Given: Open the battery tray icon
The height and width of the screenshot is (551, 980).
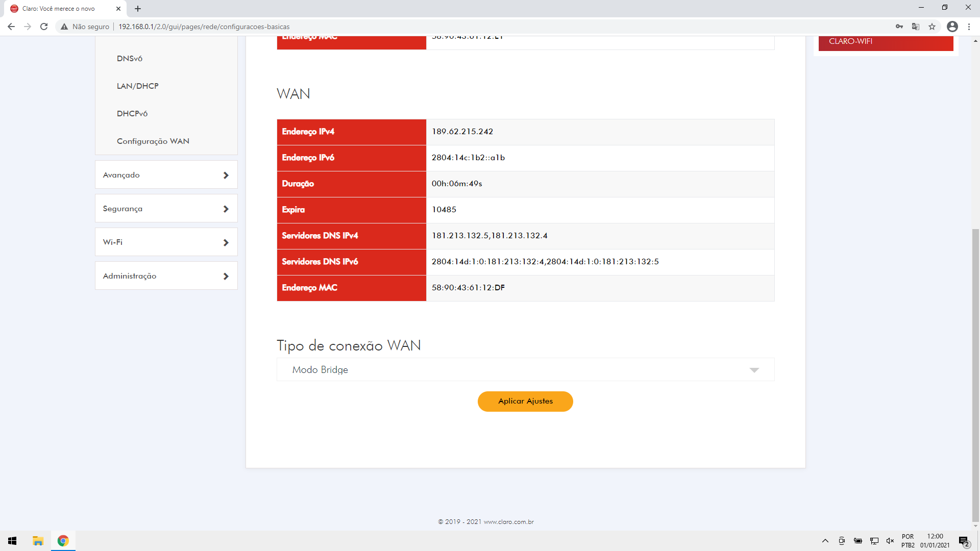Looking at the screenshot, I should [x=858, y=541].
